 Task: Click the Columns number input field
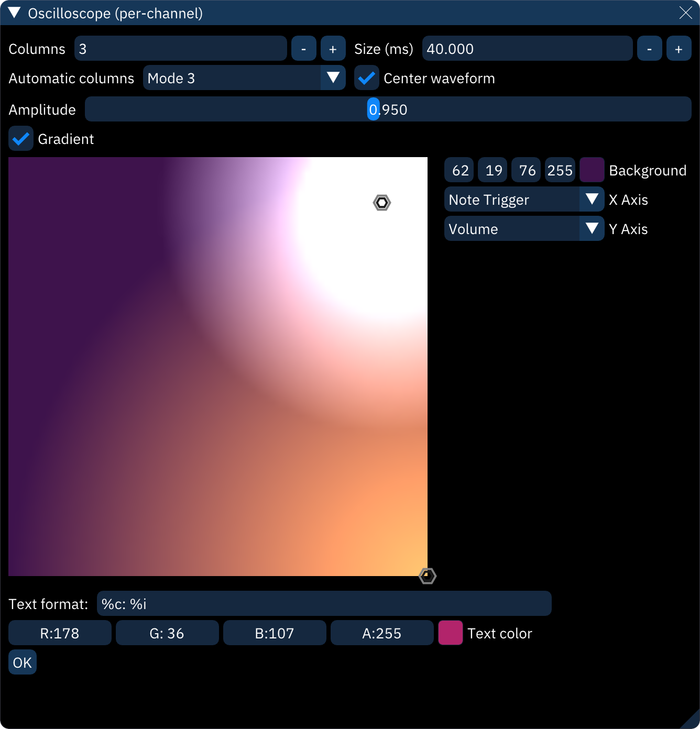tap(180, 49)
